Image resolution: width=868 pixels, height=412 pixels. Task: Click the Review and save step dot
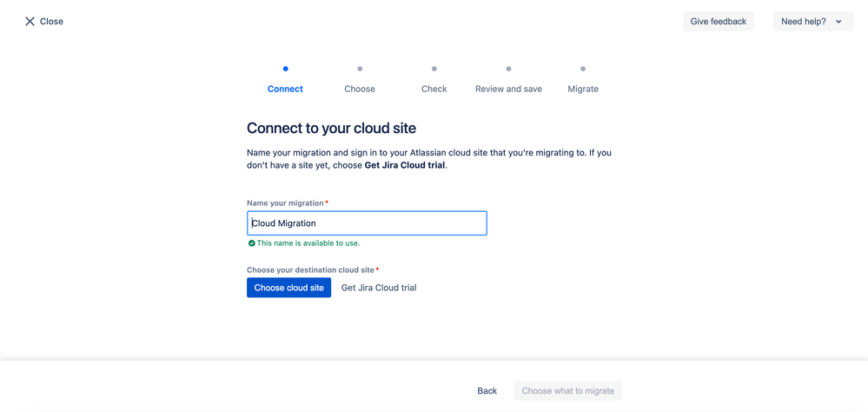click(509, 69)
